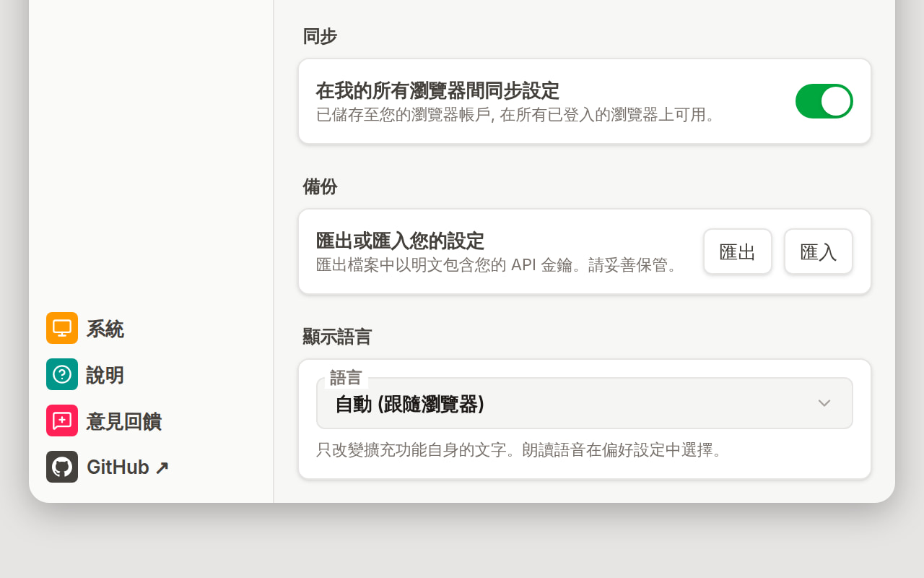Click the 匯入 button
The image size is (924, 578).
pos(819,251)
